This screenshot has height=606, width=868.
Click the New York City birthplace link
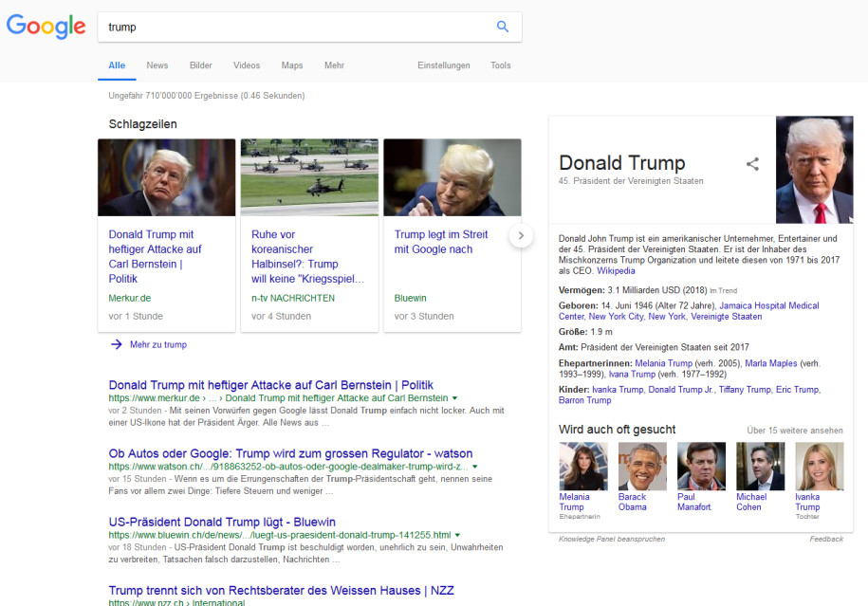point(616,317)
